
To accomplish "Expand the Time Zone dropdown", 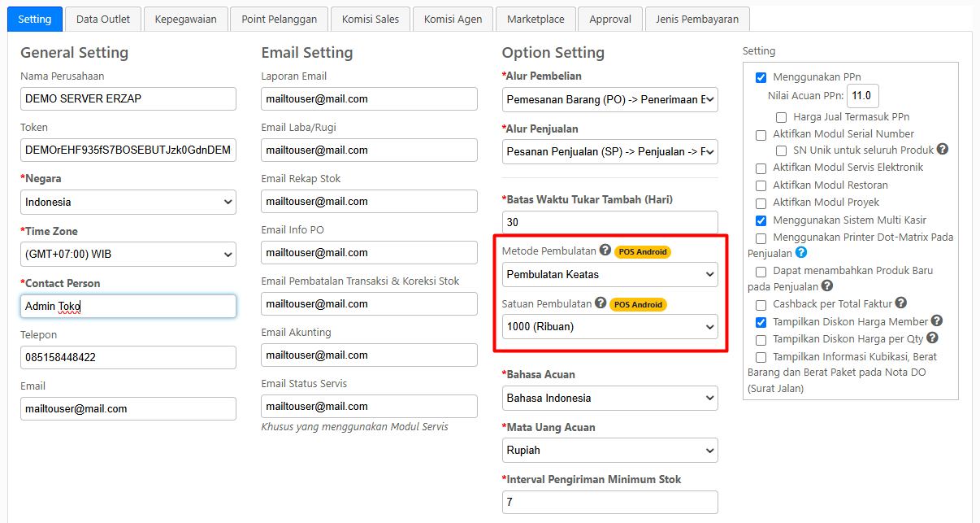I will click(x=128, y=255).
